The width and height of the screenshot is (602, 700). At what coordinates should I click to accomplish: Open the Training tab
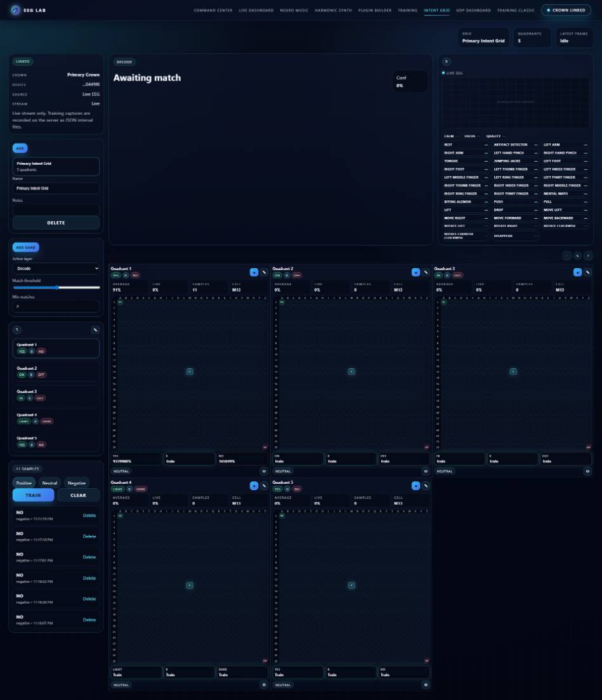tap(408, 10)
